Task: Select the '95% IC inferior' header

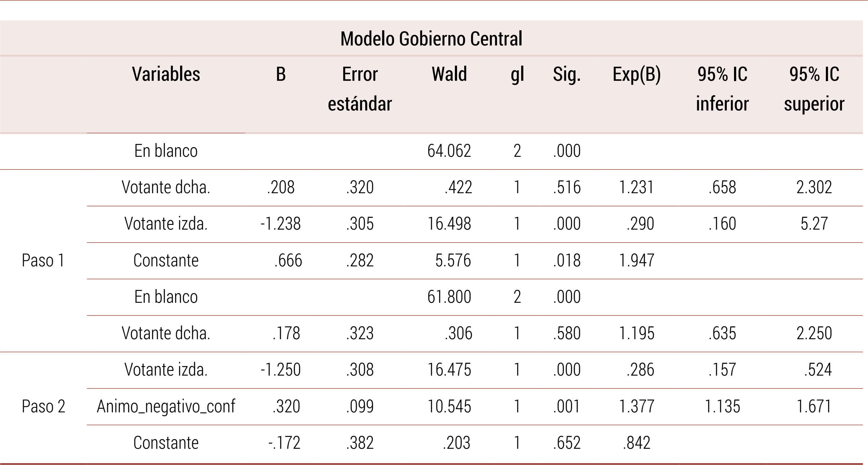Action: point(722,89)
